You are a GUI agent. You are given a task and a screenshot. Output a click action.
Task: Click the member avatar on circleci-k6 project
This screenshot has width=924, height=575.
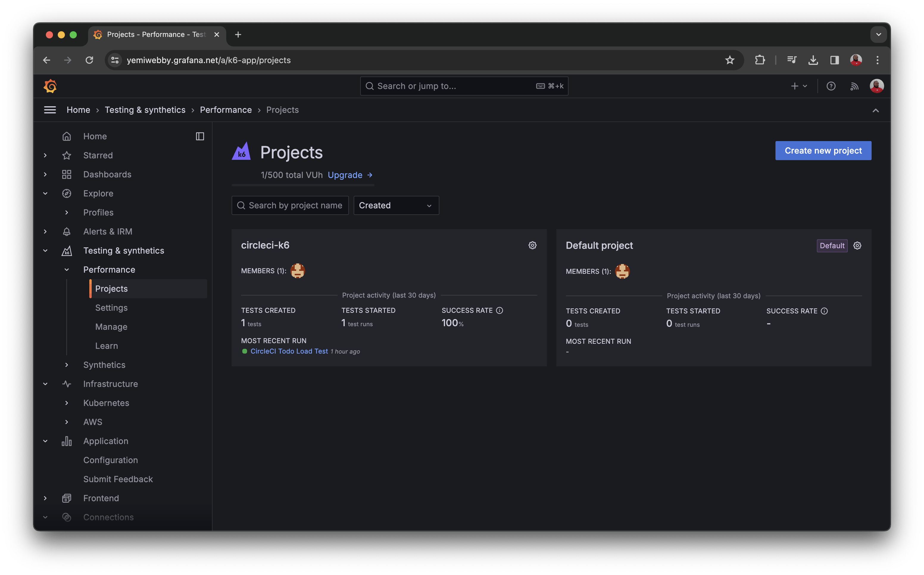point(297,271)
